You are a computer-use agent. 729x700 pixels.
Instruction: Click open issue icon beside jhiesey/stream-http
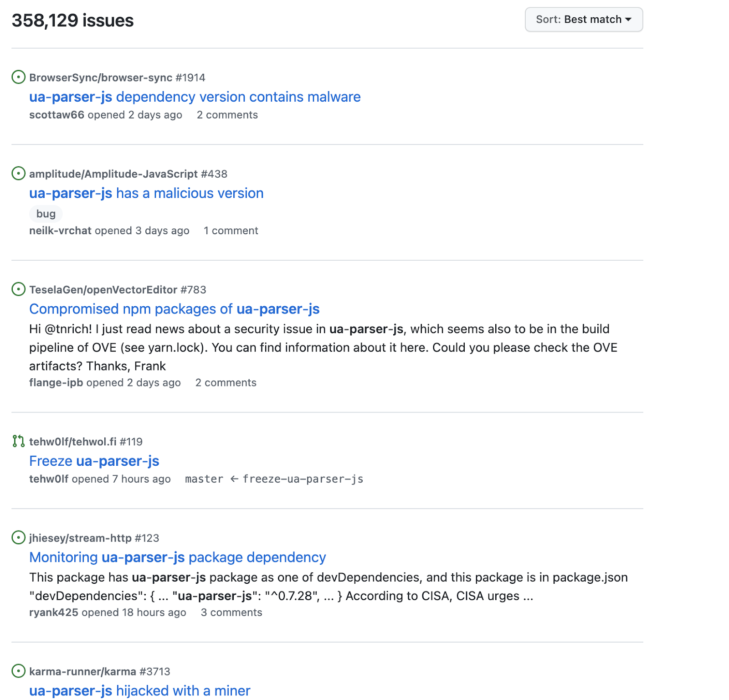(x=18, y=537)
